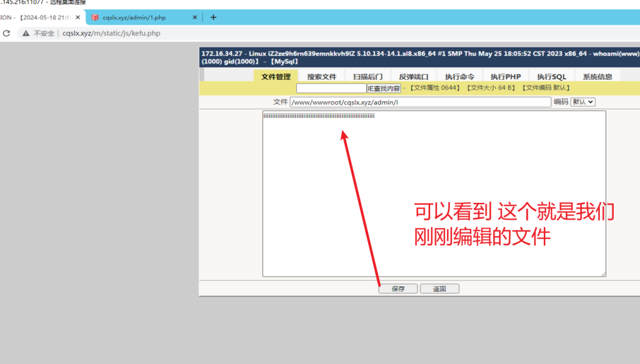Click the 保存 save button

click(x=398, y=288)
